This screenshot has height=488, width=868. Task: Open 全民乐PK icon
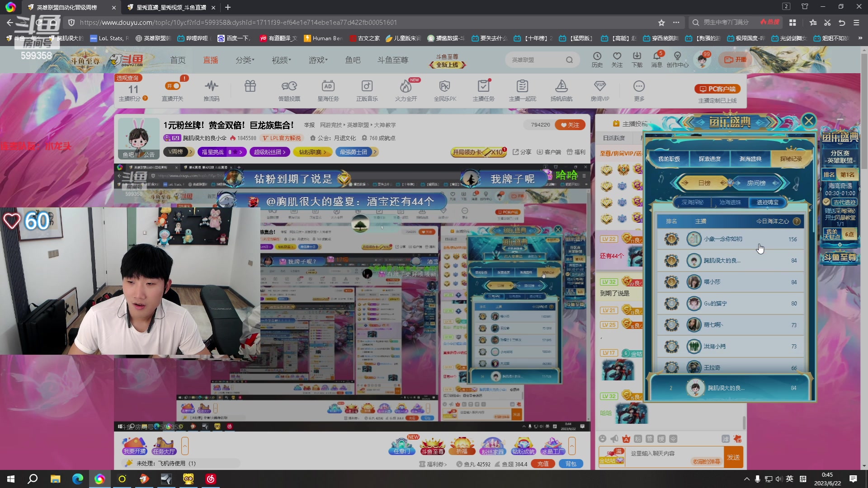pyautogui.click(x=445, y=90)
